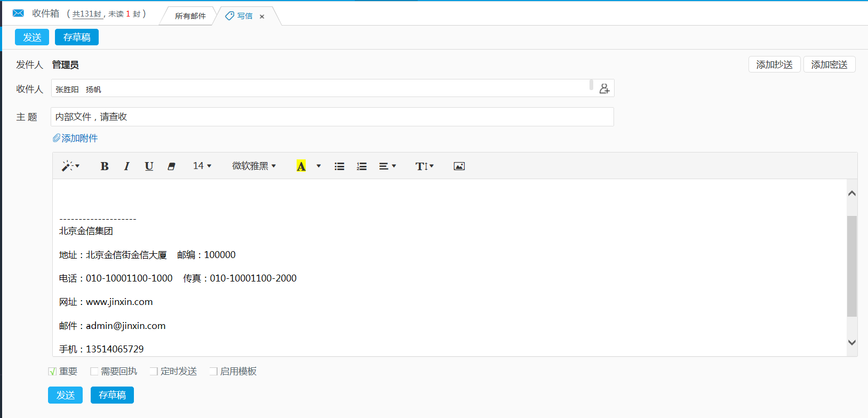Expand the text alignment dropdown
Viewport: 868px width, 418px height.
tap(387, 166)
